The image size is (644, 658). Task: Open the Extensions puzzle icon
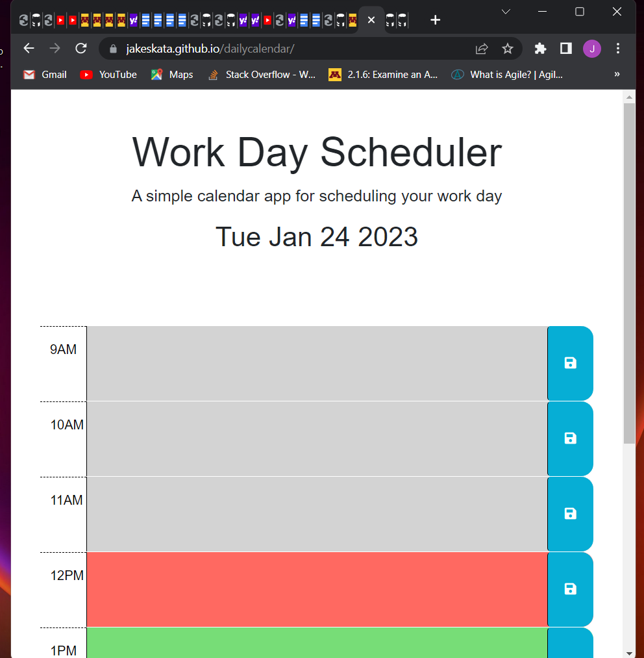tap(540, 48)
